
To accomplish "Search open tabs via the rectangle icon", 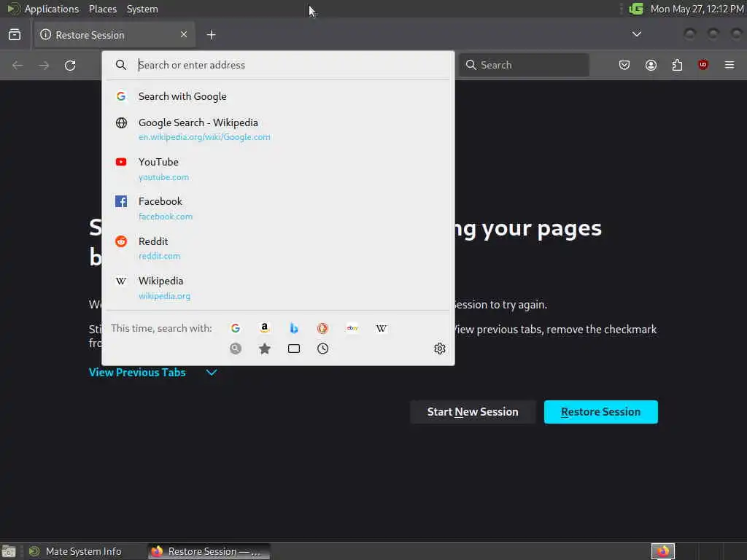I will coord(294,349).
